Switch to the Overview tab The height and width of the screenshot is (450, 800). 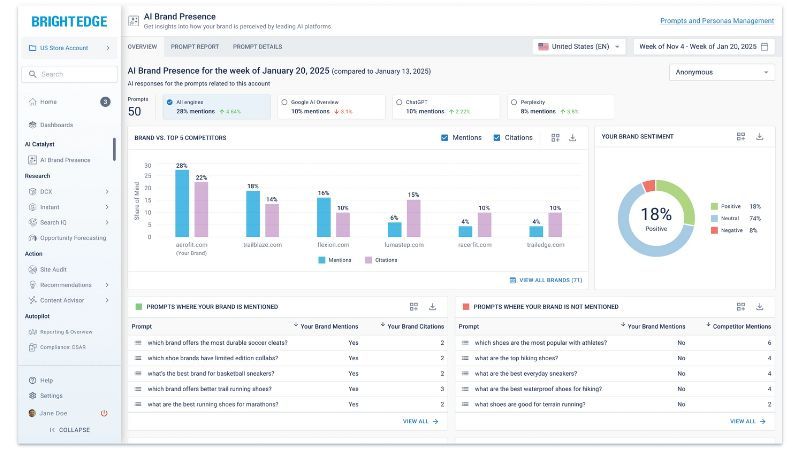point(142,46)
